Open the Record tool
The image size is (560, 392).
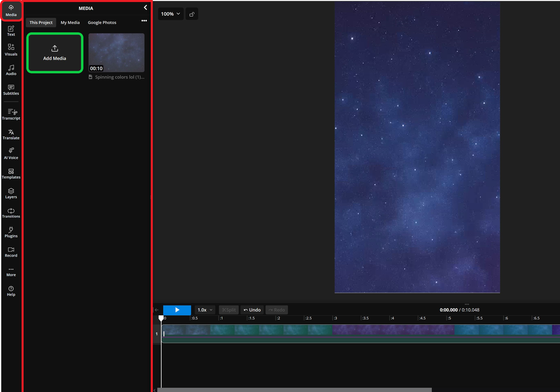pos(11,252)
